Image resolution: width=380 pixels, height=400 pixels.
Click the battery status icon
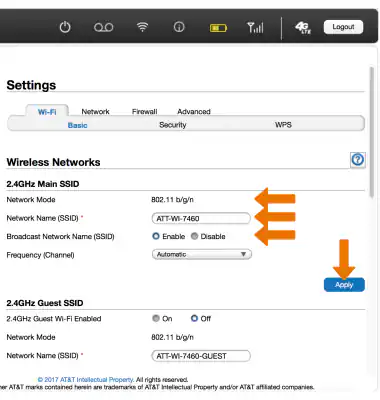point(218,28)
